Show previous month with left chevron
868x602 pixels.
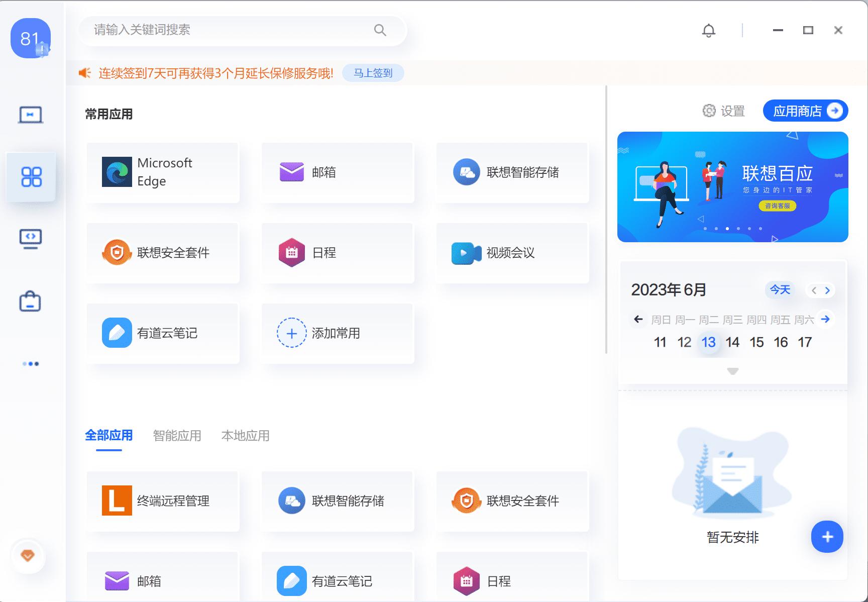814,290
